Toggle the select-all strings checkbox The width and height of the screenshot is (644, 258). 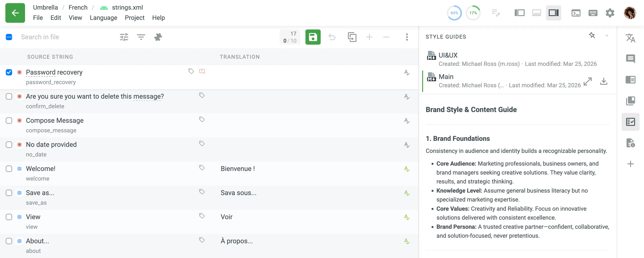[x=9, y=37]
